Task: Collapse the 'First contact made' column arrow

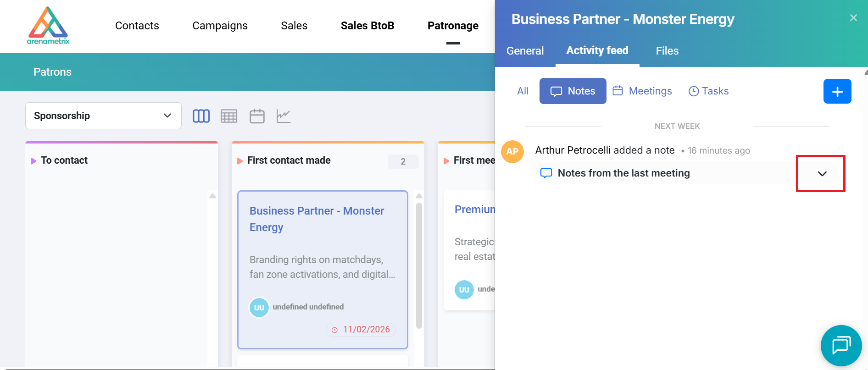Action: tap(240, 161)
